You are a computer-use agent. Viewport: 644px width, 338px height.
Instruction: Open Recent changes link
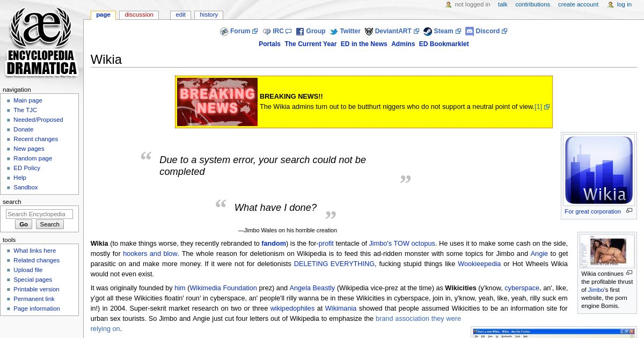(35, 139)
